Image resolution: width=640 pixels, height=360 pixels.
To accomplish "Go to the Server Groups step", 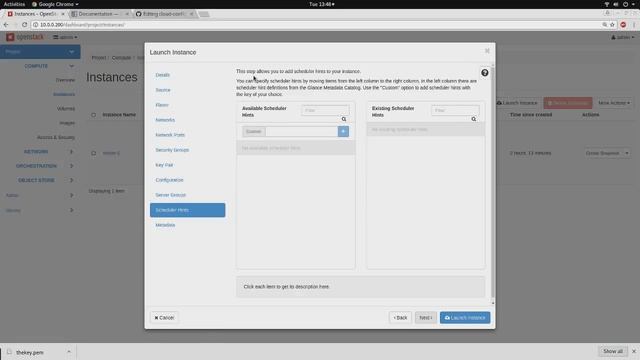I will click(x=170, y=195).
